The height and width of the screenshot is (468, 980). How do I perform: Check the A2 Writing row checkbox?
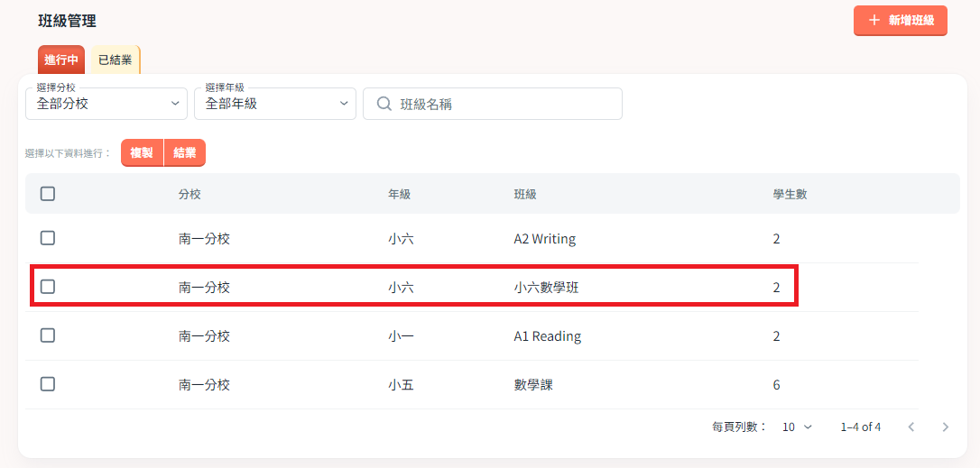48,238
